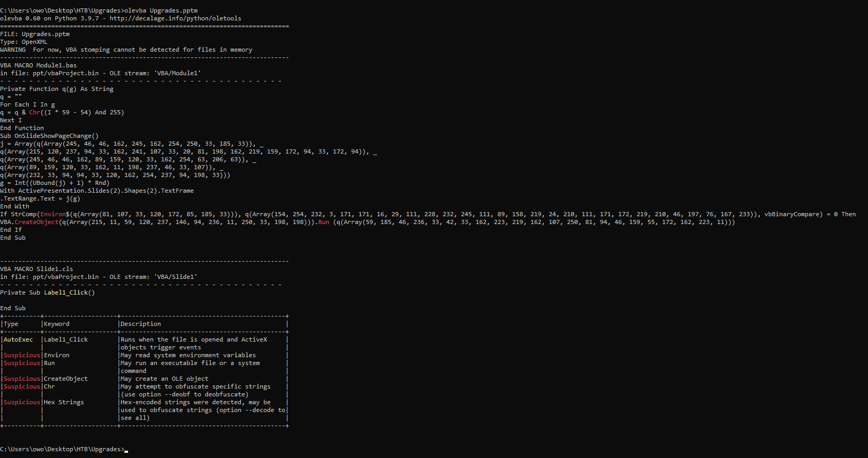This screenshot has height=458, width=868.
Task: Click the 'Hex Strings' keyword table entry
Action: tap(64, 402)
